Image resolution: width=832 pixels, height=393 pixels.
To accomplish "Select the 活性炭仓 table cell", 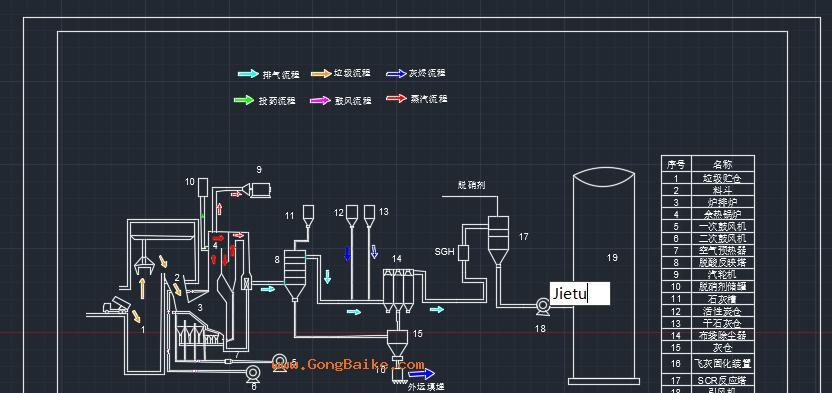I will click(x=722, y=311).
